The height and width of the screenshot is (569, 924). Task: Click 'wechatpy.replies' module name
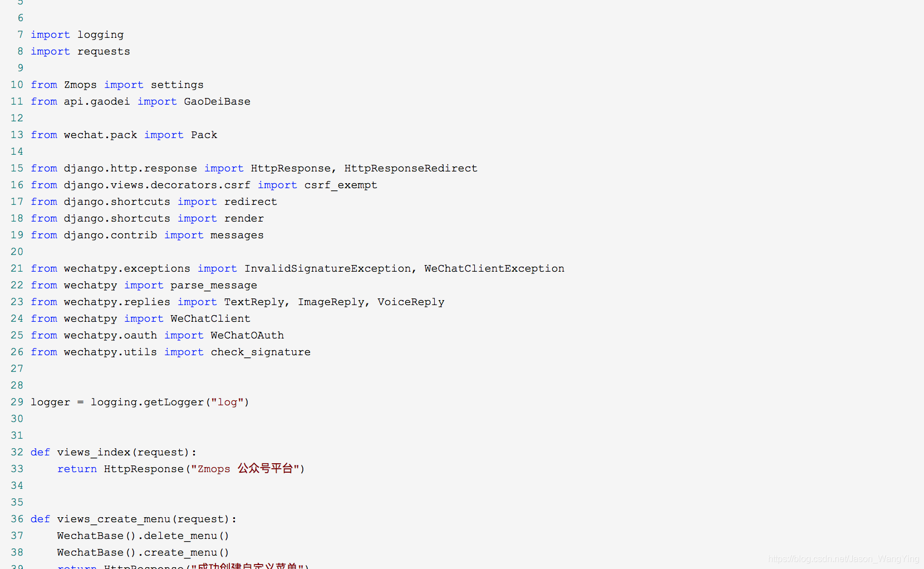[x=117, y=302]
